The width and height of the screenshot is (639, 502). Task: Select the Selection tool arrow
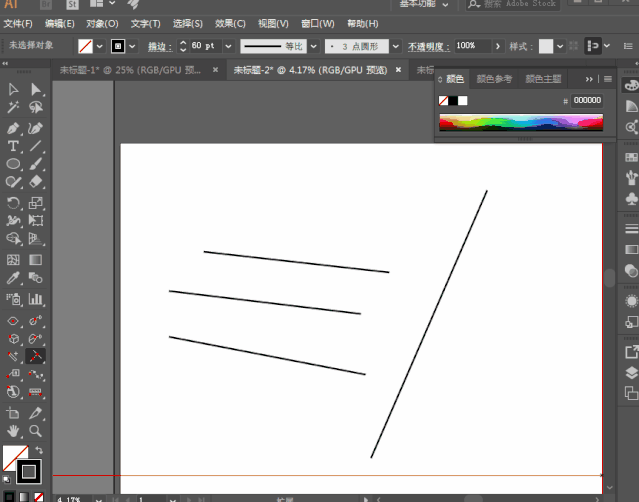tap(13, 89)
